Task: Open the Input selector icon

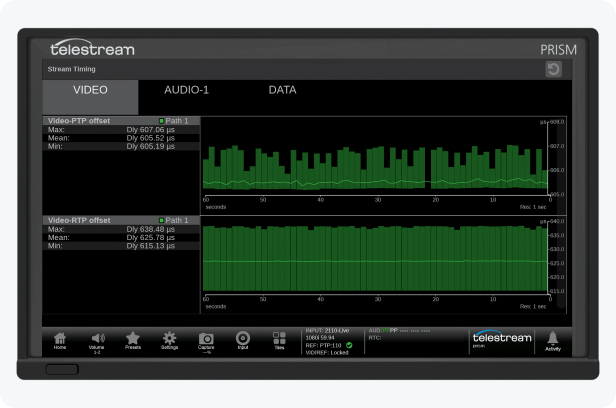Action: [243, 340]
